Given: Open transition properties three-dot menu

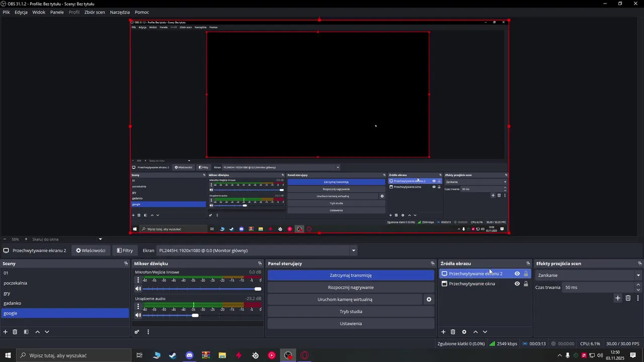Looking at the screenshot, I should (638, 298).
